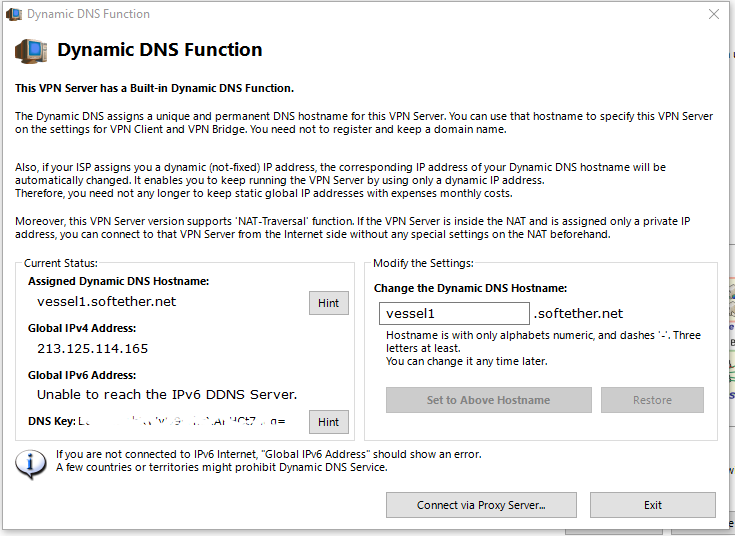Click the 'You can change it any time later.' note
735x536 pixels.
[466, 361]
